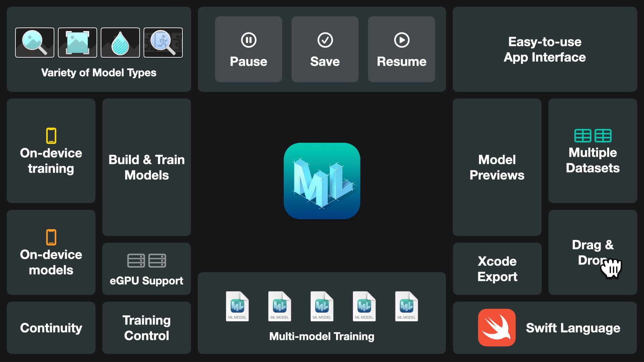Open the Model Previews panel

[x=497, y=168]
